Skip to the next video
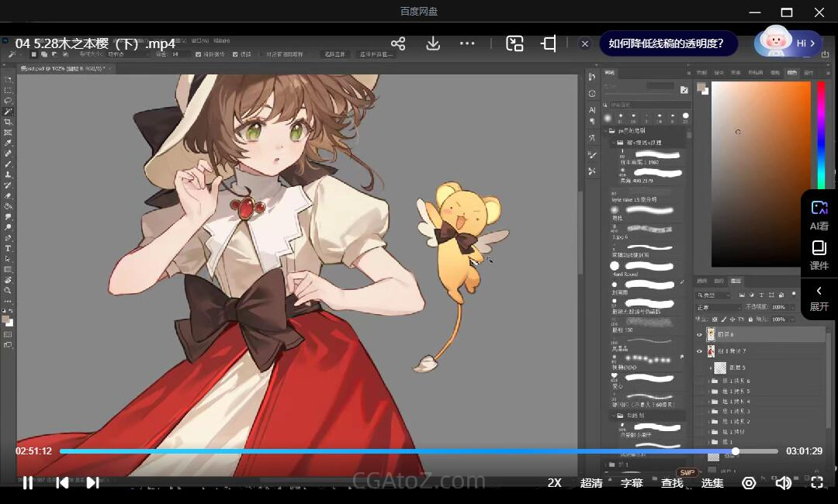The height and width of the screenshot is (504, 838). [92, 482]
